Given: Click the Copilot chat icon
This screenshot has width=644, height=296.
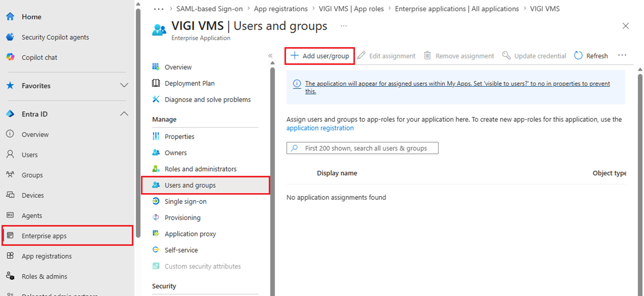Looking at the screenshot, I should pyautogui.click(x=10, y=57).
